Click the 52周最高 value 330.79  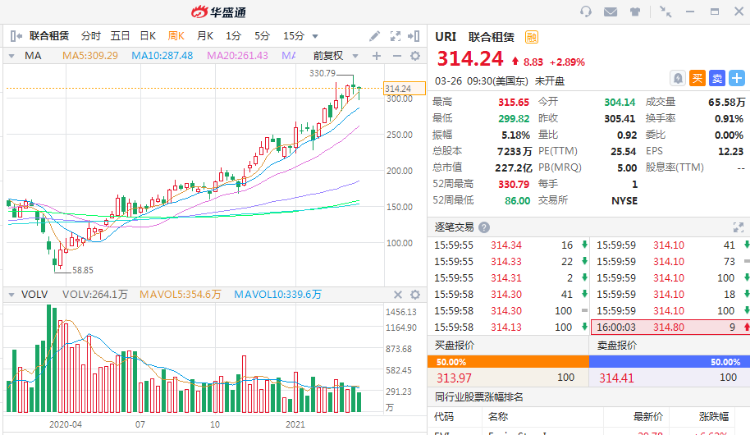514,184
